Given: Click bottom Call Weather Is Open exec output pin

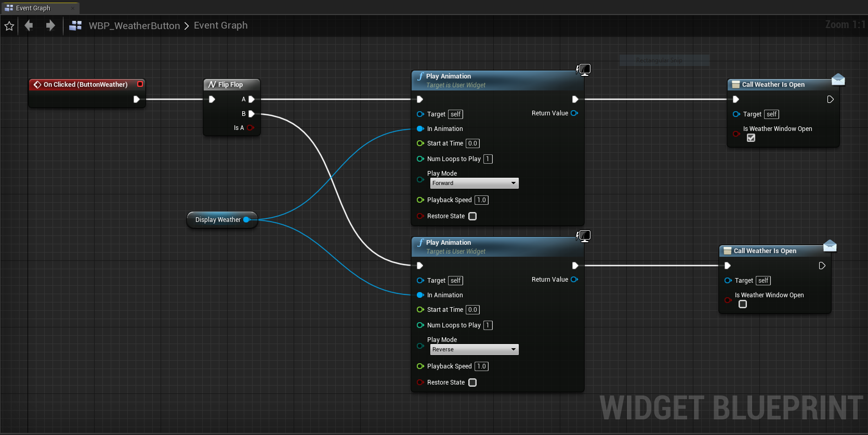Looking at the screenshot, I should coord(822,266).
